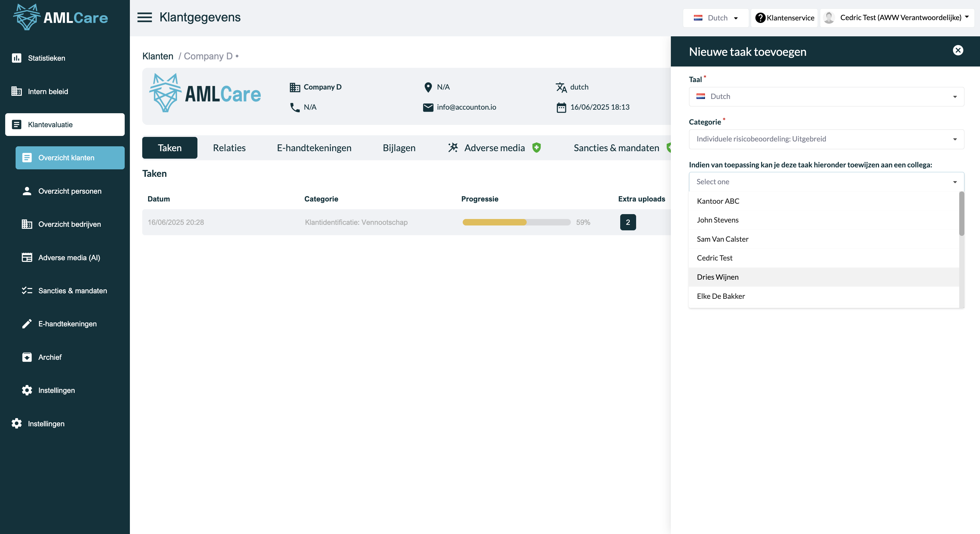Click the dropdown list scrollbar
The image size is (980, 534).
[x=961, y=213]
